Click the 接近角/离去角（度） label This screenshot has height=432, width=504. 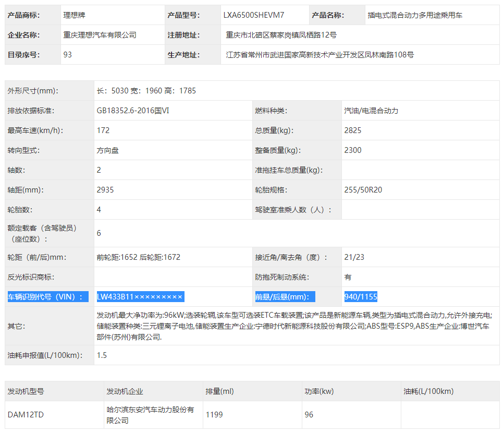point(291,257)
